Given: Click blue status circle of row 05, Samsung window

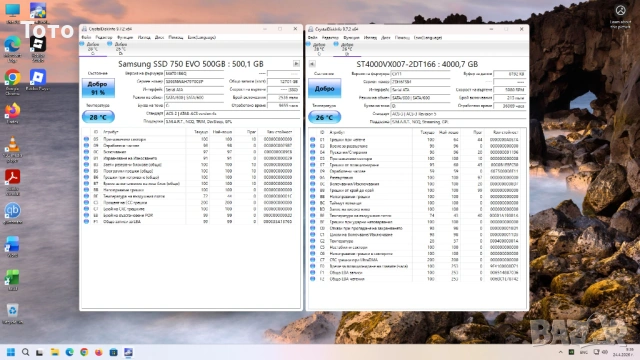Looking at the screenshot, I should [x=86, y=139].
